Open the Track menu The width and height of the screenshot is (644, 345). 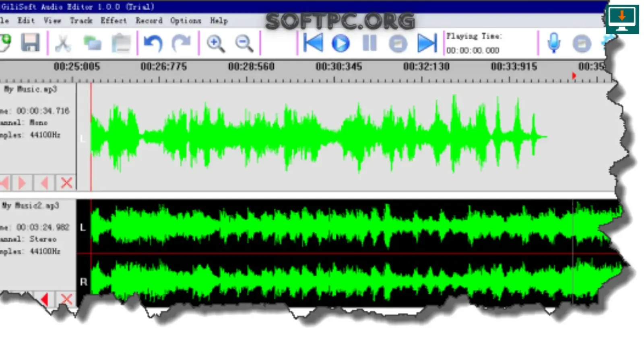pos(81,21)
